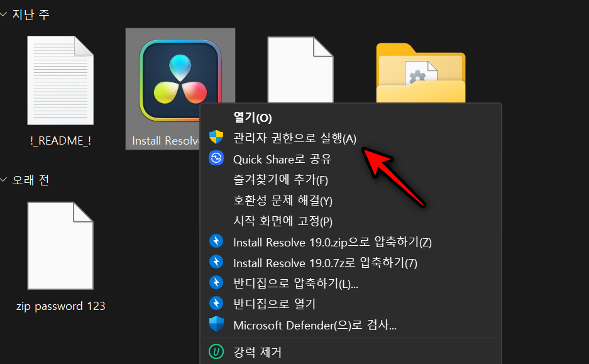Click the Install Resolve file name label
The image size is (589, 364).
click(x=166, y=141)
